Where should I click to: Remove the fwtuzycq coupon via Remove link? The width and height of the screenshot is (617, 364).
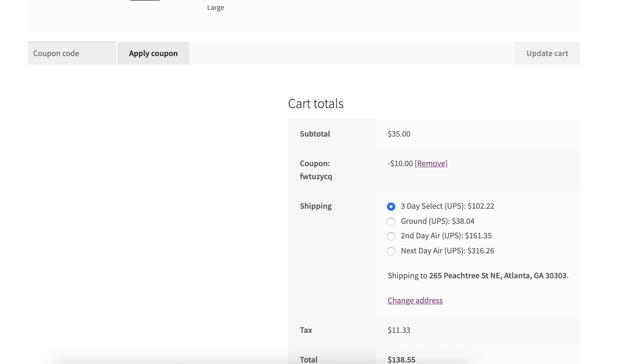click(431, 163)
